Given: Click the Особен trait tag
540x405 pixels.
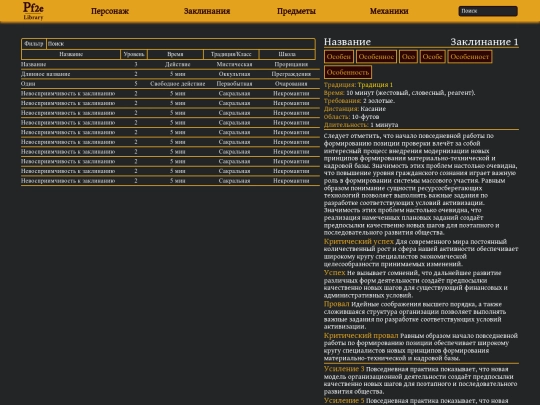Looking at the screenshot, I should (339, 57).
